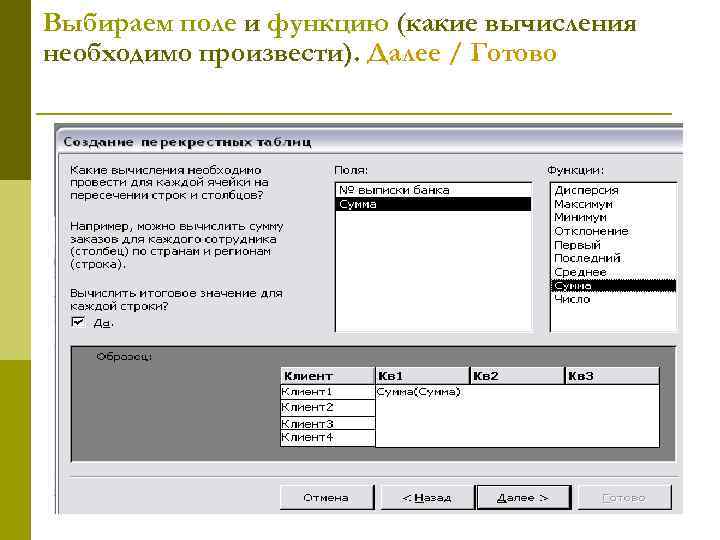
Task: Choose the 'Минимум' function
Action: [x=613, y=217]
